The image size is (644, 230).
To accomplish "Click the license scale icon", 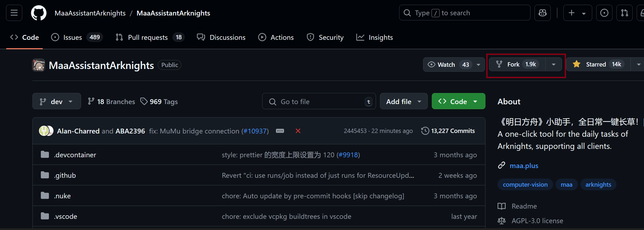I will [x=501, y=221].
